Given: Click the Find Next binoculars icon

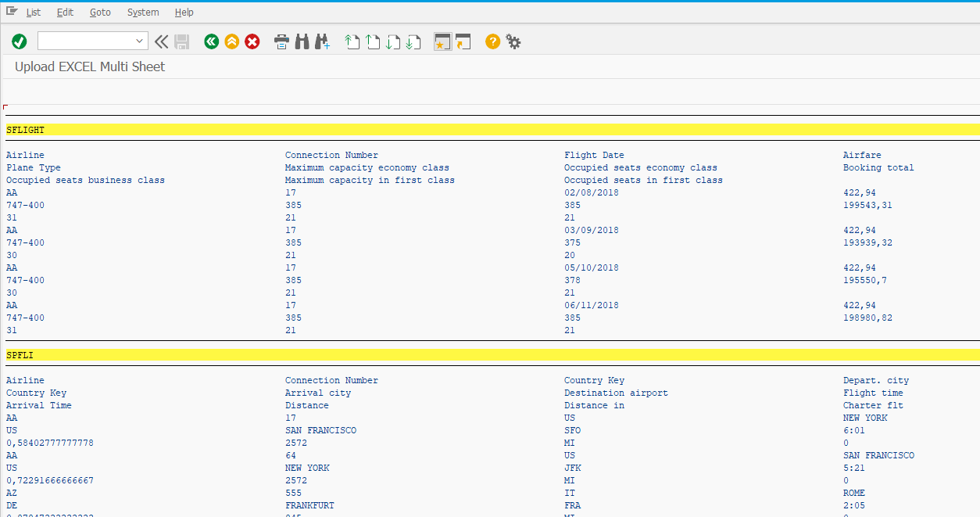Looking at the screenshot, I should click(323, 41).
